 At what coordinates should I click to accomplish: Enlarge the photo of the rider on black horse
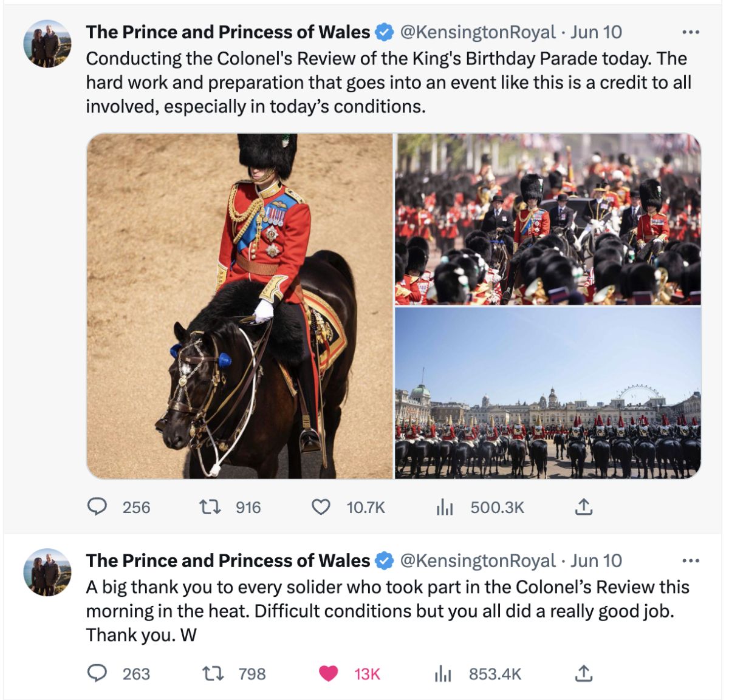240,306
